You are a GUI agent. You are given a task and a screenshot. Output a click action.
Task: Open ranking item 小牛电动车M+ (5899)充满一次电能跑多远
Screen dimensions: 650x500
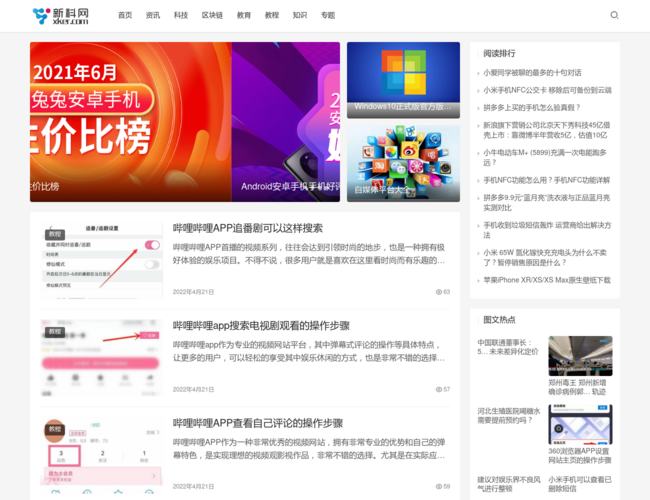(x=545, y=158)
